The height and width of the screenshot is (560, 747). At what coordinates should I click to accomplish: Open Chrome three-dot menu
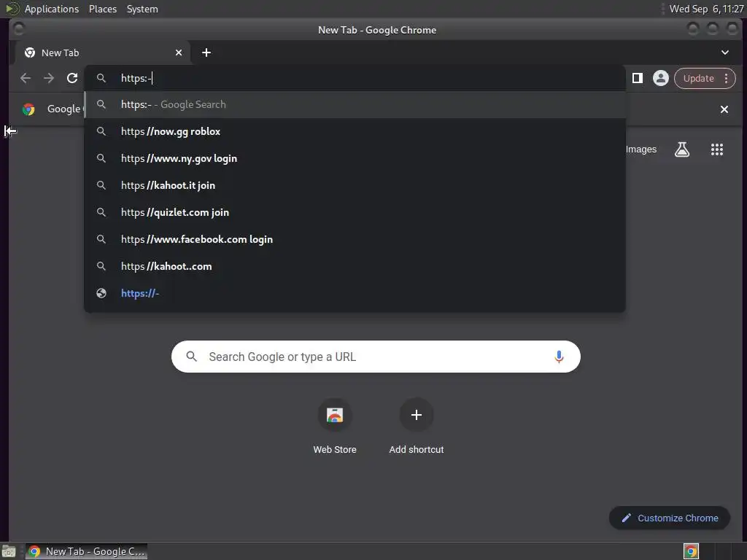[726, 78]
